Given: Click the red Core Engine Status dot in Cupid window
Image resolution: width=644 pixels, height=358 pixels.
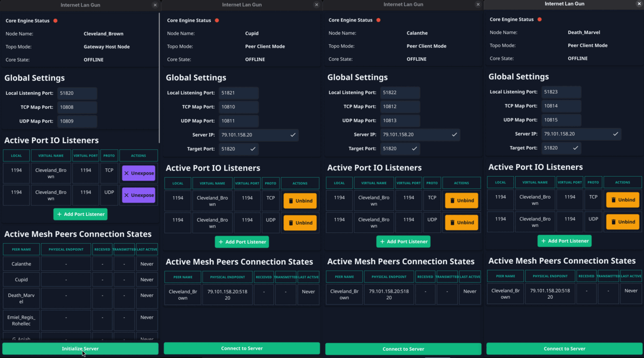Looking at the screenshot, I should (x=217, y=21).
